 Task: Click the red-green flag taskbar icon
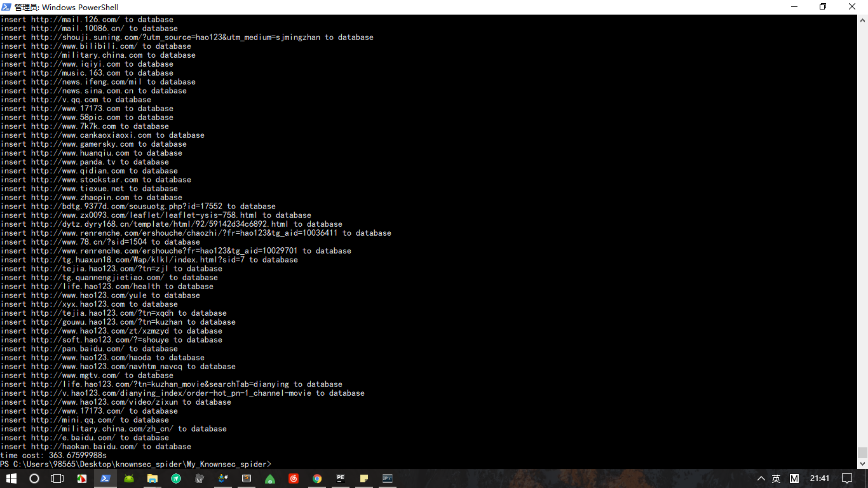(82, 478)
